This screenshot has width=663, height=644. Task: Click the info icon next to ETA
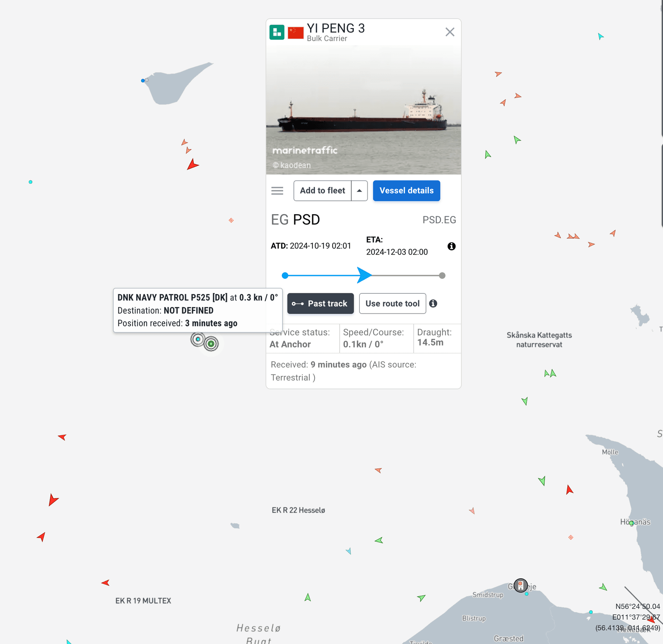click(x=451, y=246)
